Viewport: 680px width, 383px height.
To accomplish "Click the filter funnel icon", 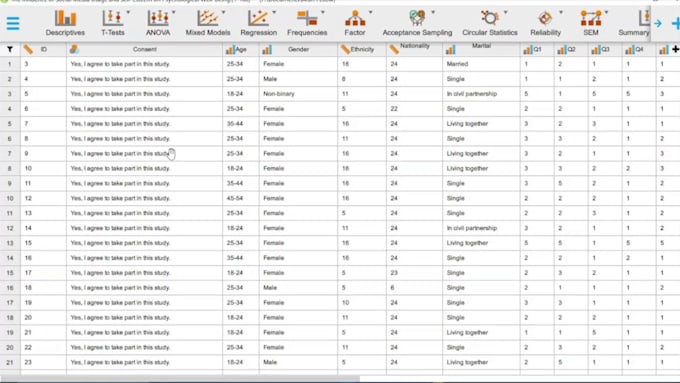I will pos(10,49).
